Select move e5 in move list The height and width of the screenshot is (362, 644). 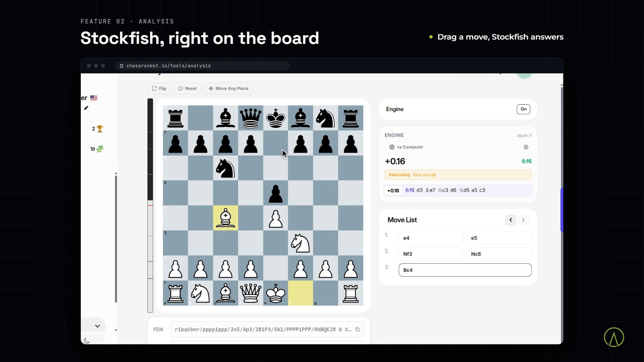pyautogui.click(x=499, y=238)
